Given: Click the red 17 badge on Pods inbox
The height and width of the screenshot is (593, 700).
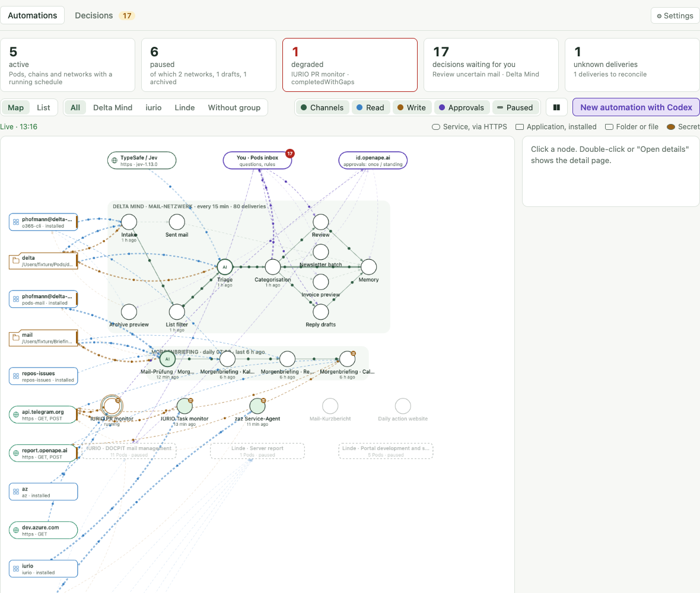Looking at the screenshot, I should pos(289,154).
